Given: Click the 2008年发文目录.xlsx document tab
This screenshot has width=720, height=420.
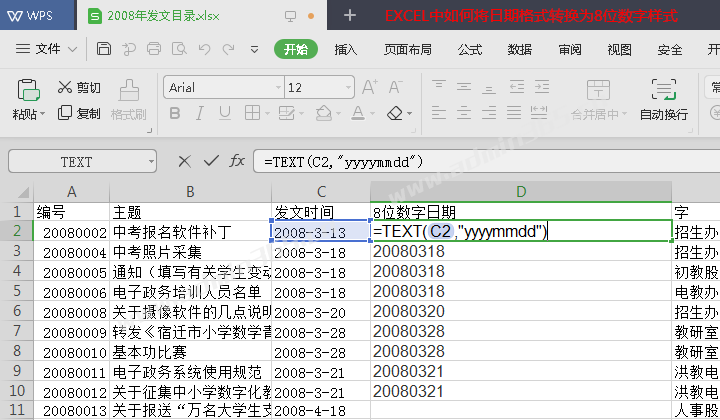Looking at the screenshot, I should [x=202, y=16].
